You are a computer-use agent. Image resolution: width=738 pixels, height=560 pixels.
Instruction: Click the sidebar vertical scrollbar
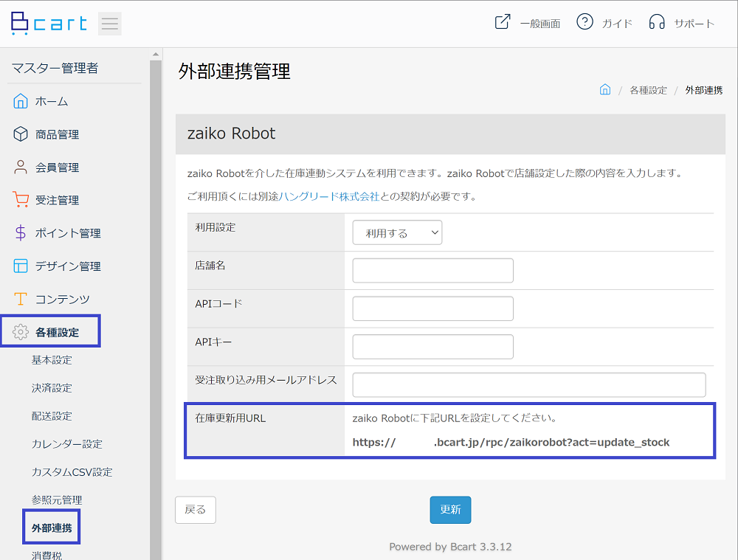(x=156, y=310)
